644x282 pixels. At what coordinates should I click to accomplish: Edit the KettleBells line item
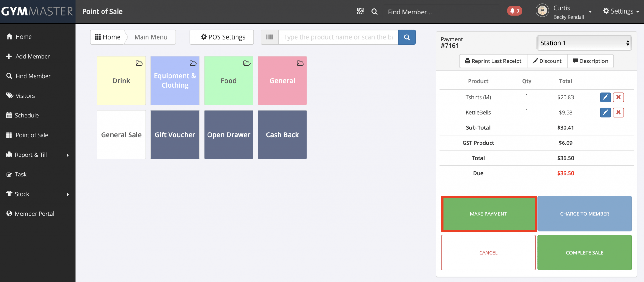tap(605, 112)
